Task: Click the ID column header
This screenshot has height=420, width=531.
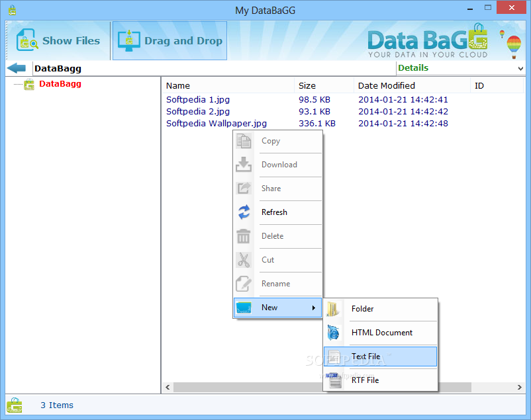Action: [497, 85]
